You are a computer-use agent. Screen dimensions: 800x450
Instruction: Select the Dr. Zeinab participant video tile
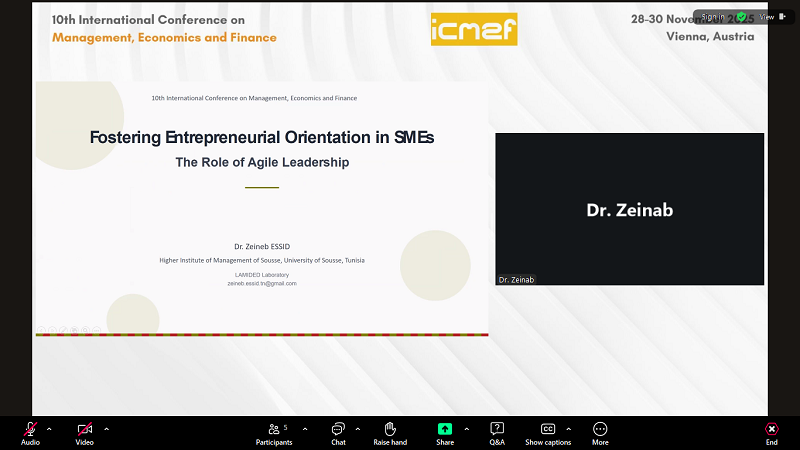click(629, 209)
